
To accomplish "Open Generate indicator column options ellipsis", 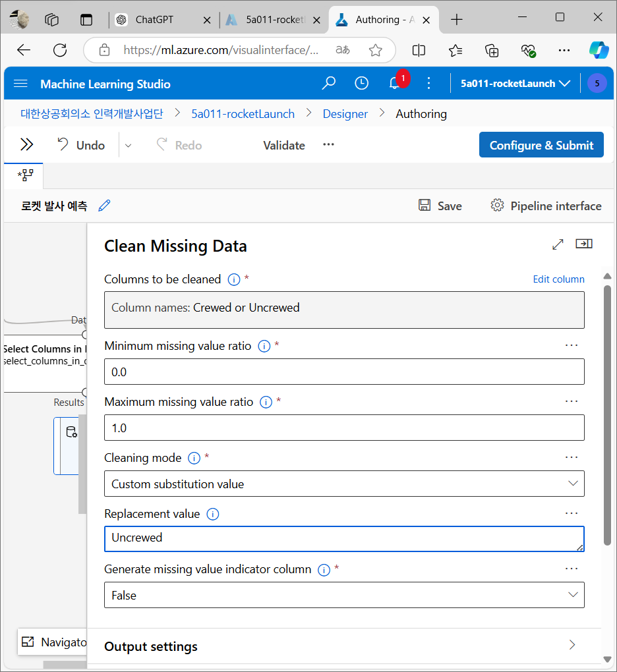I will pyautogui.click(x=571, y=569).
